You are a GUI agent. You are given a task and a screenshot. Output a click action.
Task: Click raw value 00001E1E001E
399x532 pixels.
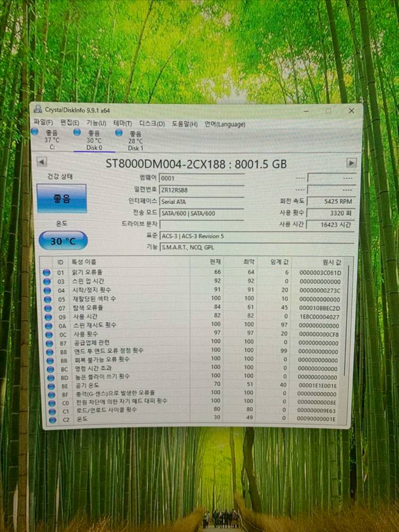[318, 386]
